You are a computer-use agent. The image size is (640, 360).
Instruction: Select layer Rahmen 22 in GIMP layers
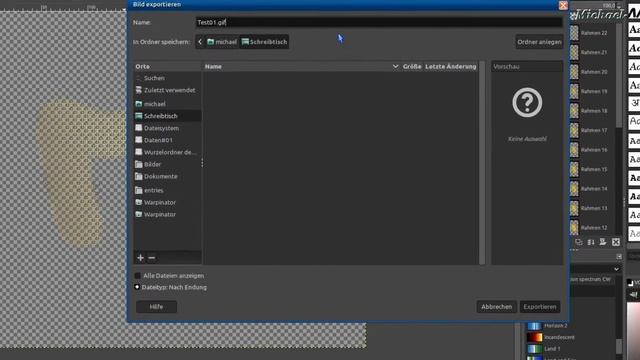(x=594, y=33)
